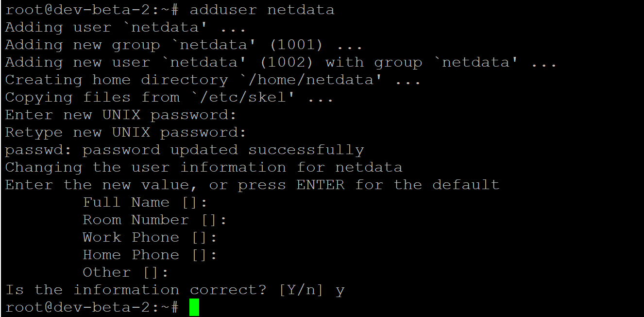Image resolution: width=644 pixels, height=317 pixels.
Task: Click the 'Full Name []:' field line
Action: (x=145, y=202)
